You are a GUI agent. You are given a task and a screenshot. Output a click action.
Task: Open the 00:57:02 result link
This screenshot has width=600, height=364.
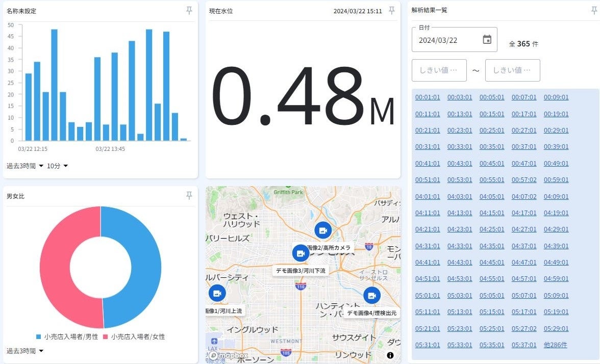(x=524, y=179)
